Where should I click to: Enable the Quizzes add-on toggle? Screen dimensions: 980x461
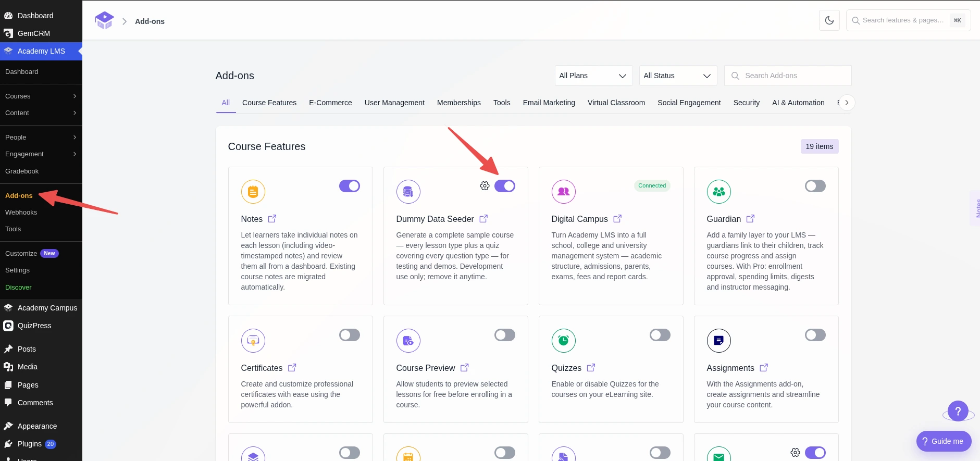(x=660, y=335)
